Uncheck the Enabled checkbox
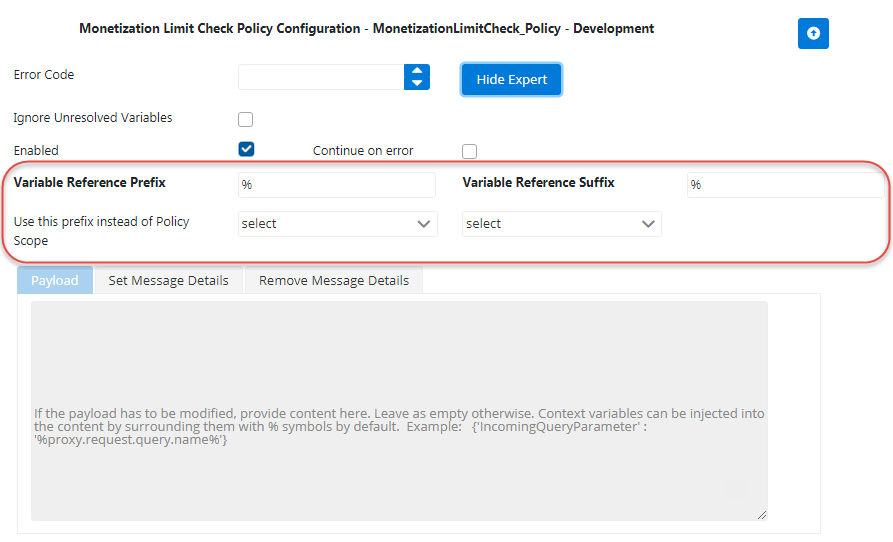Viewport: 893px width, 542px height. pos(246,149)
